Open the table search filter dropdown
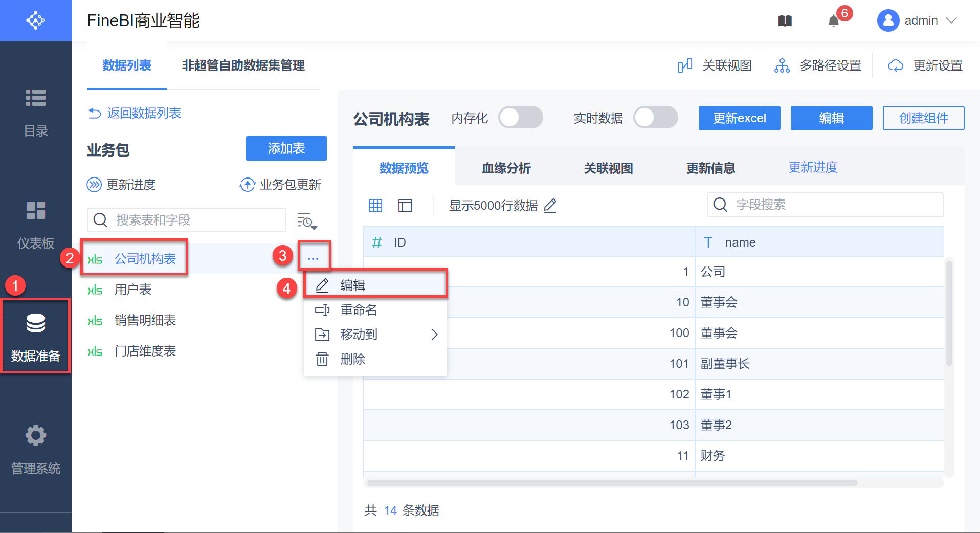This screenshot has height=533, width=980. 307,221
